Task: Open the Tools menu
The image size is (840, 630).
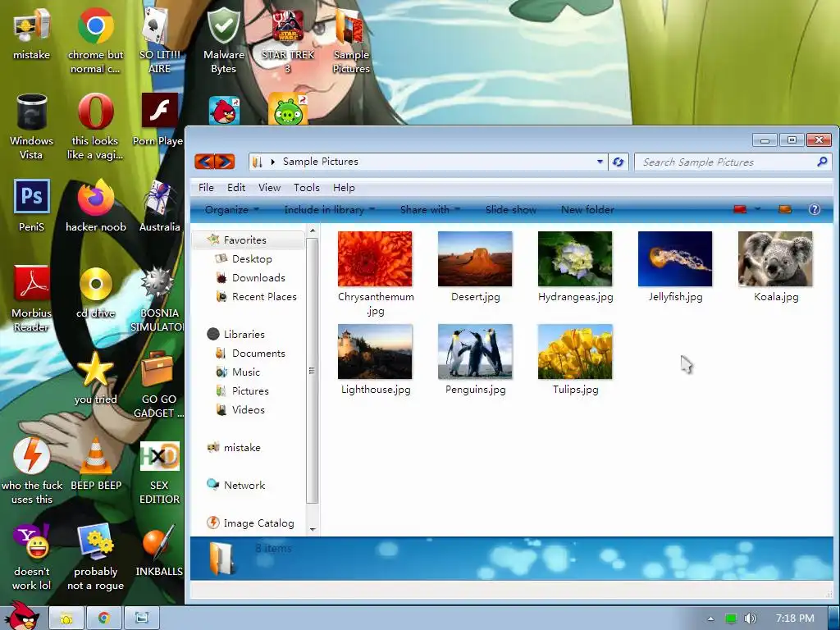Action: (x=307, y=188)
